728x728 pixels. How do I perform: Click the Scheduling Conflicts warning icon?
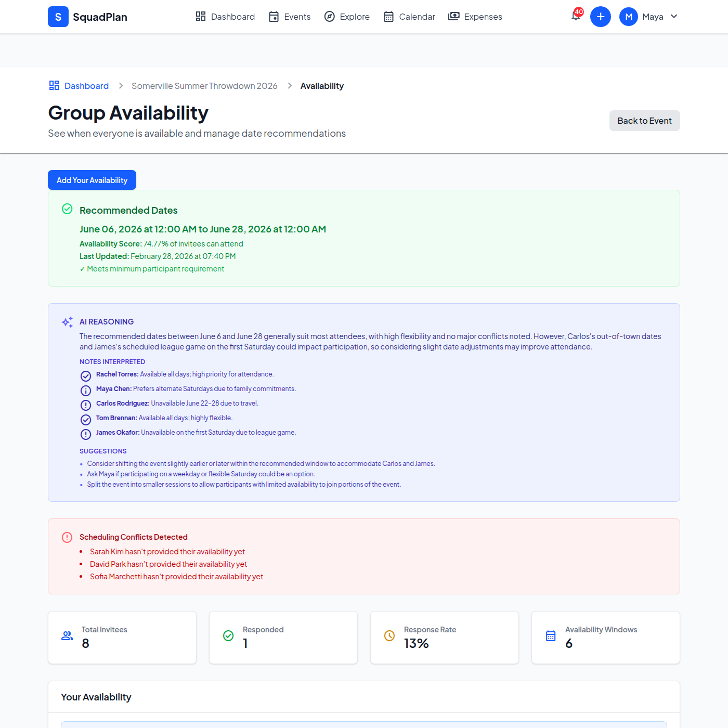(67, 537)
